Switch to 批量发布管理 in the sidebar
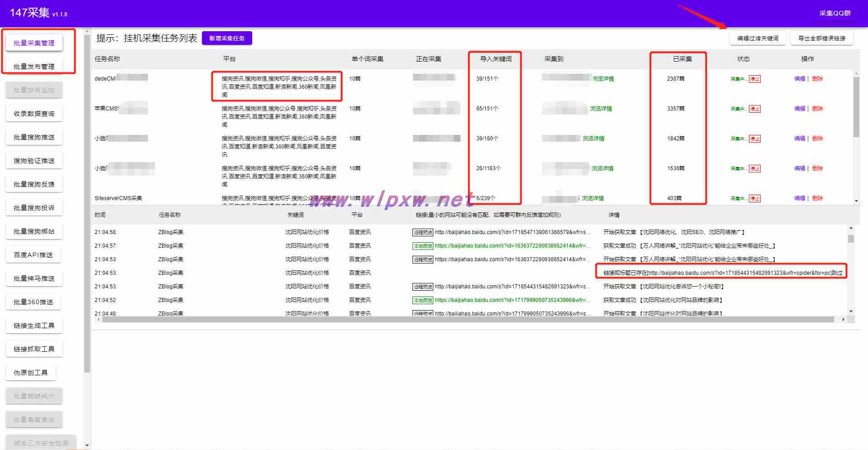 pyautogui.click(x=34, y=67)
